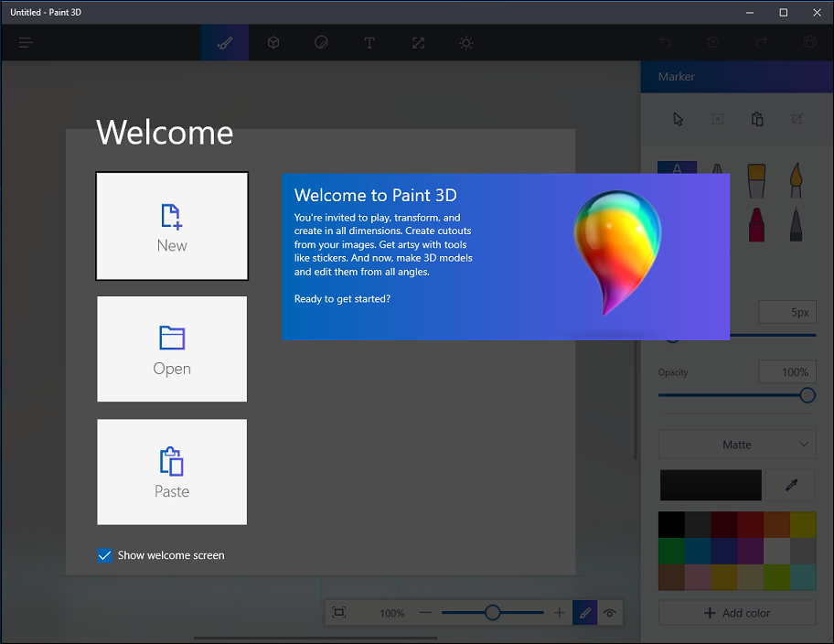834x644 pixels.
Task: Click 'Ready to get started?' text
Action: (342, 298)
